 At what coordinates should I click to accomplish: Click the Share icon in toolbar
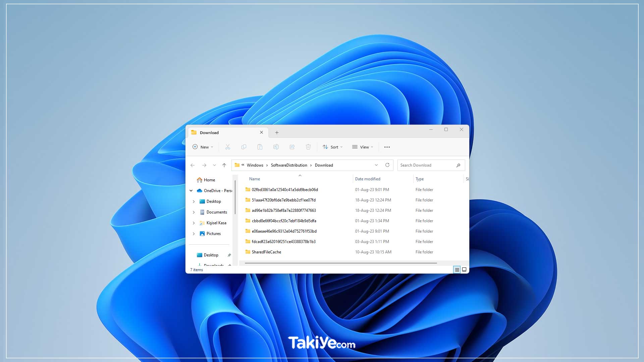pos(292,147)
